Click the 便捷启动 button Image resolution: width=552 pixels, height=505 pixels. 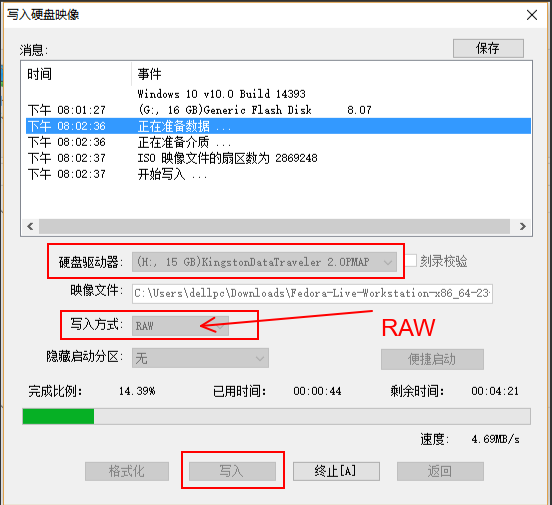pos(432,359)
